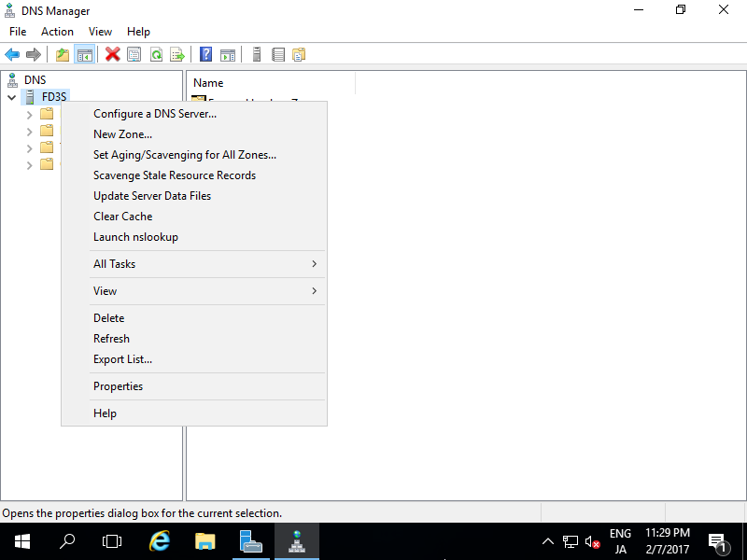
Task: Navigate forward using the Forward arrow icon
Action: coord(35,53)
